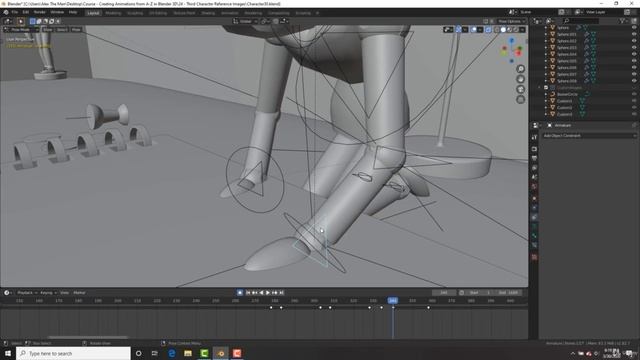
Task: Open the Window menu
Action: pos(57,12)
